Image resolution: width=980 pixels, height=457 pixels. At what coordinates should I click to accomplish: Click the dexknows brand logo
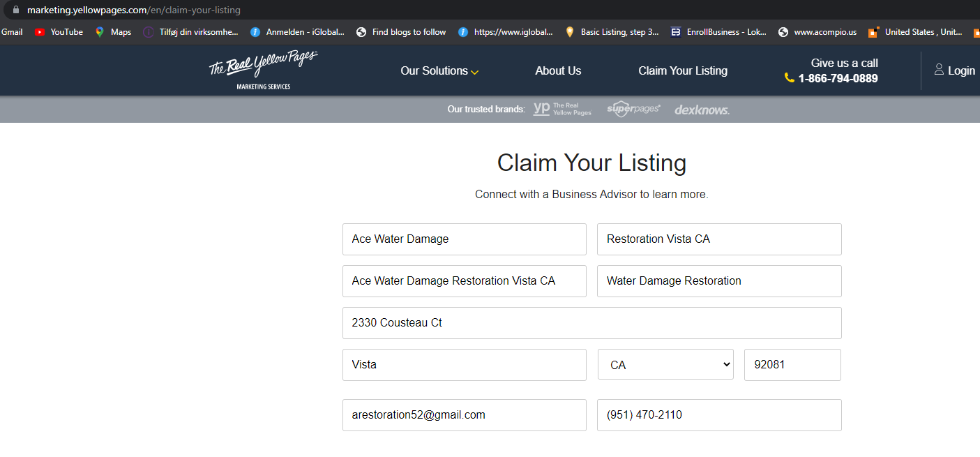point(702,110)
